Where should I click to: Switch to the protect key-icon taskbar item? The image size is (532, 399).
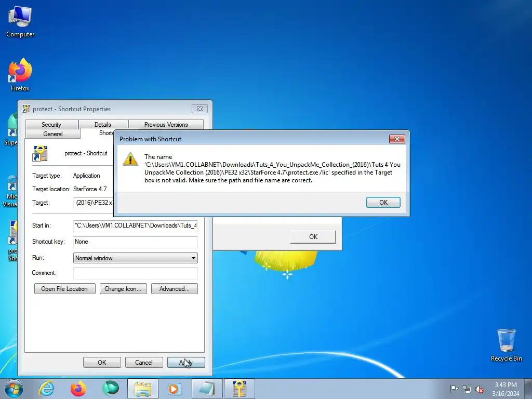click(x=239, y=389)
